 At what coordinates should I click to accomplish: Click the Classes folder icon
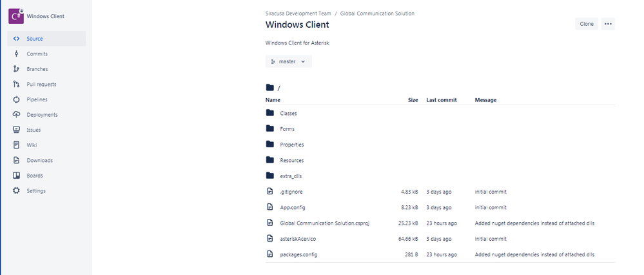(x=270, y=113)
